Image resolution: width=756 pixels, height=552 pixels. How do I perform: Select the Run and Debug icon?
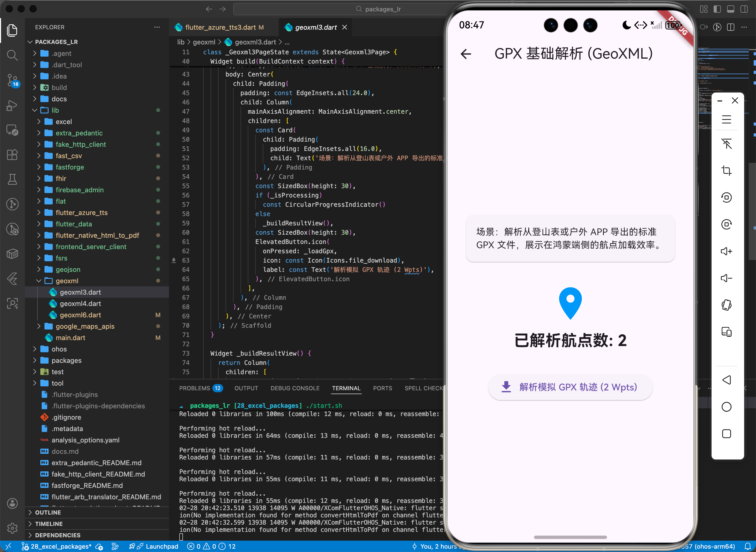point(12,106)
